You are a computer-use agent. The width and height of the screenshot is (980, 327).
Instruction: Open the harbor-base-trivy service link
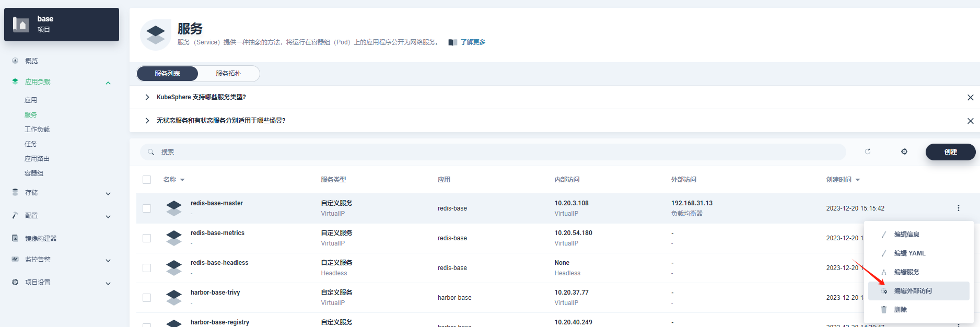[x=215, y=293]
